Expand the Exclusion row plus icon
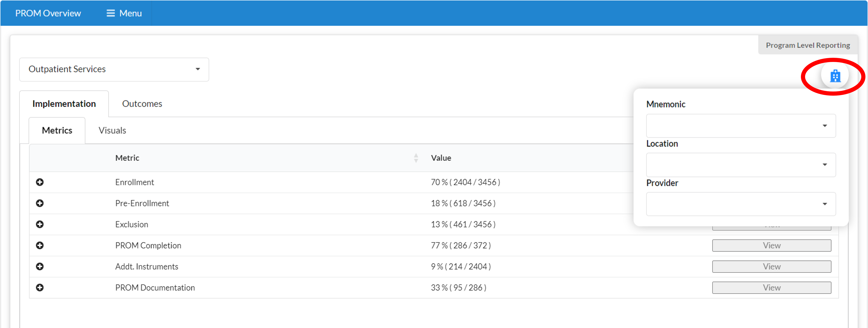 [x=40, y=224]
